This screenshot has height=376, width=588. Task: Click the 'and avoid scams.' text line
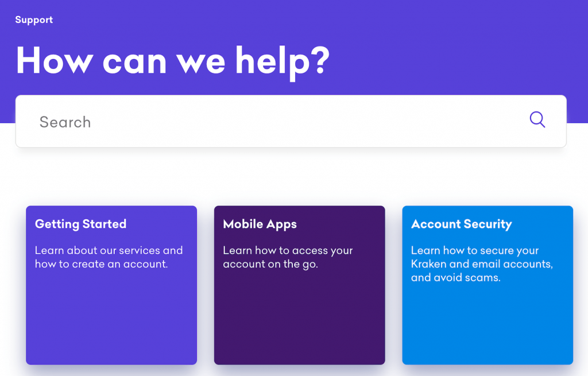[455, 278]
